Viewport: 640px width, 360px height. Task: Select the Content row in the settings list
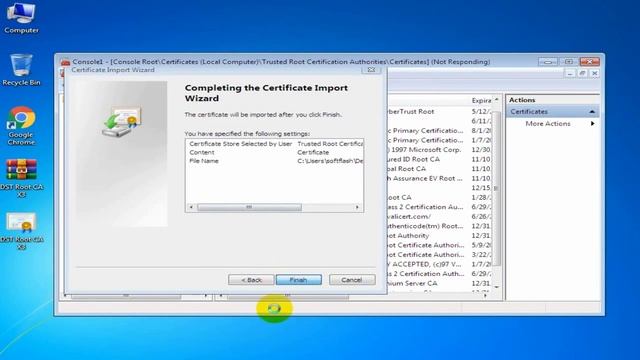pyautogui.click(x=275, y=152)
